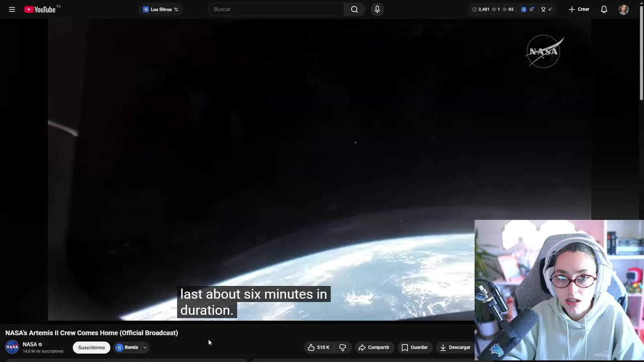The image size is (644, 362).
Task: Click the eye stat showing 92
Action: coord(508,10)
